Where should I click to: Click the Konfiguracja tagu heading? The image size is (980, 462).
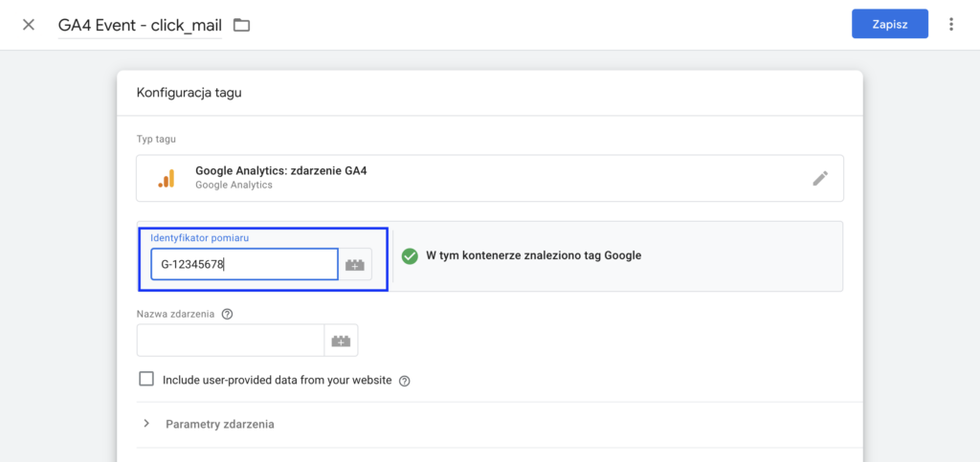(x=189, y=93)
